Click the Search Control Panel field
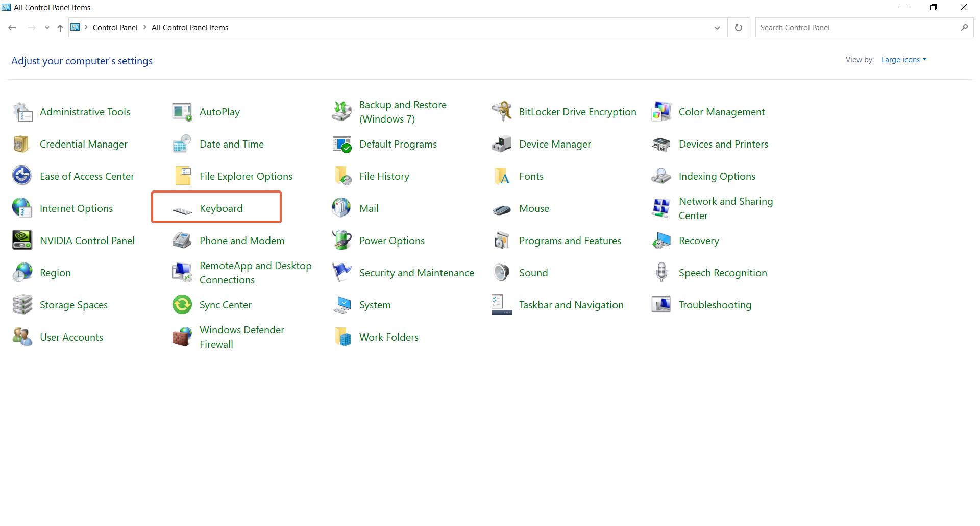This screenshot has width=980, height=526. (x=857, y=28)
